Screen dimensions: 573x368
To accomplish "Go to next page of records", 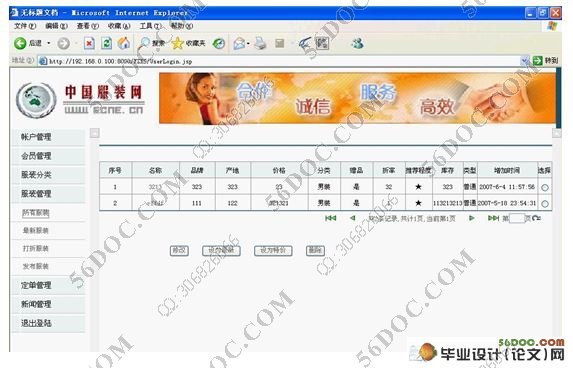I will coord(472,218).
